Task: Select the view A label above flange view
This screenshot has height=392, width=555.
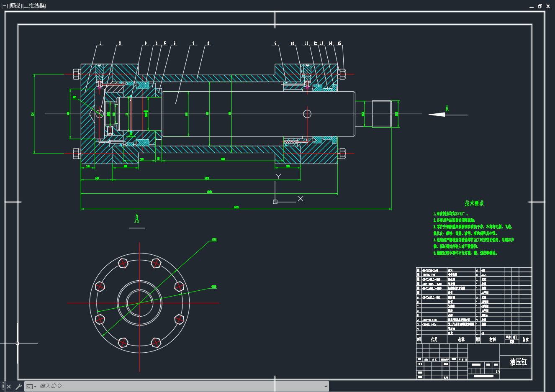Action: (137, 218)
